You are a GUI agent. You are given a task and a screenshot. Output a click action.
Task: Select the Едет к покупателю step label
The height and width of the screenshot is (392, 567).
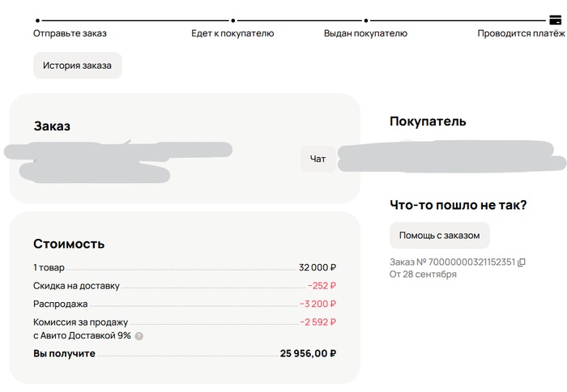pyautogui.click(x=232, y=33)
